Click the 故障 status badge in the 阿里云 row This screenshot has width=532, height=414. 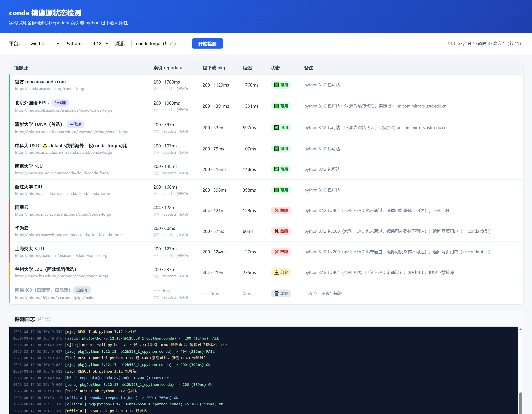(x=281, y=210)
